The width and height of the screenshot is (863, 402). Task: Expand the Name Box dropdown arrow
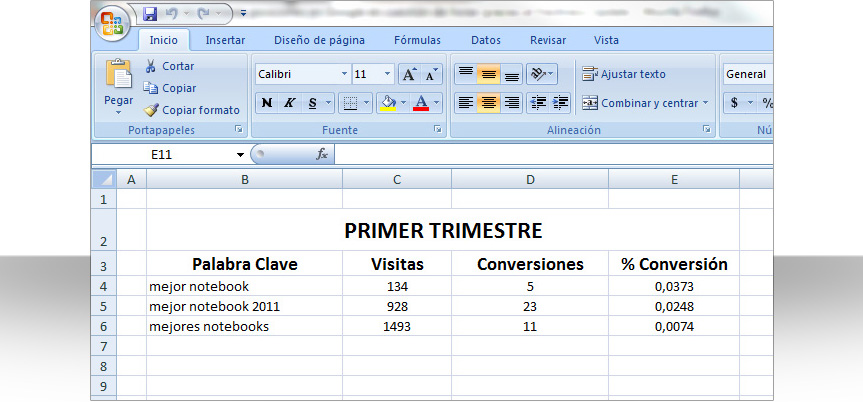[240, 155]
